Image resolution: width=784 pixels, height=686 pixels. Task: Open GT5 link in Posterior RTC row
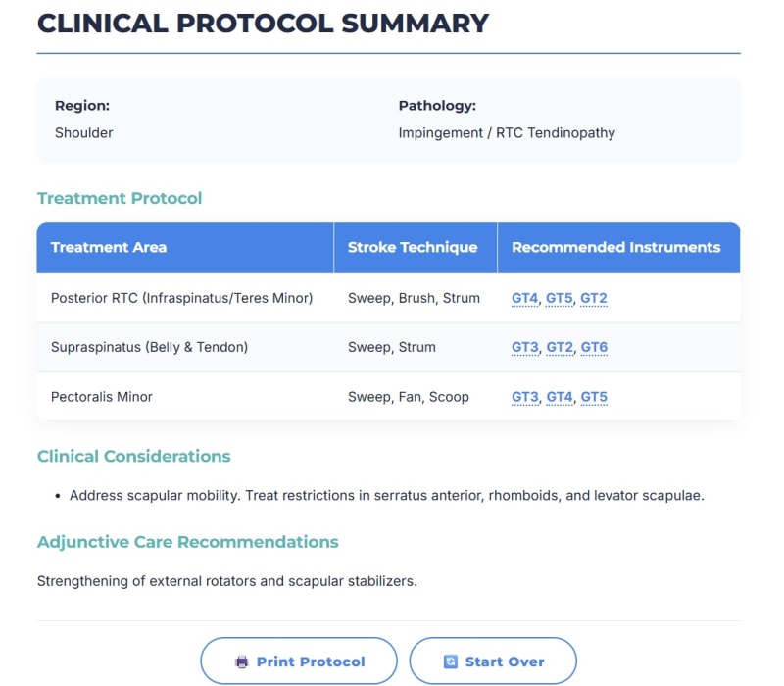[x=559, y=299]
